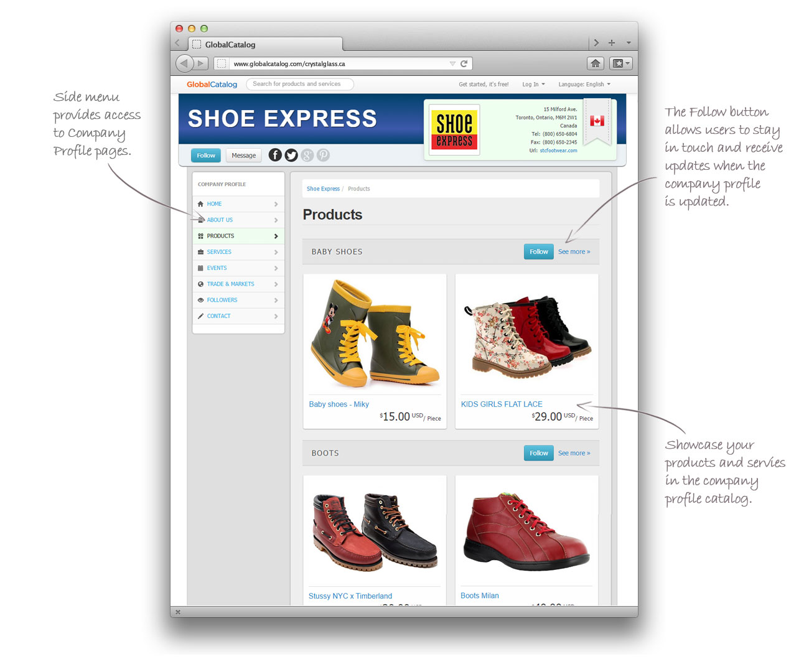The width and height of the screenshot is (809, 672).
Task: Click the Twitter bird icon
Action: [291, 155]
